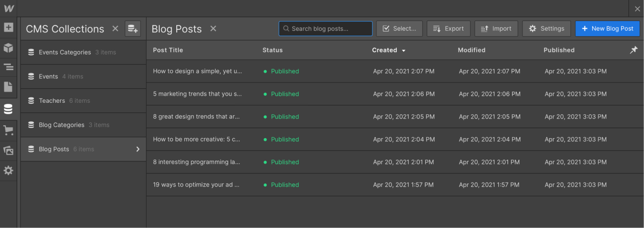Click the New Blog Post button
Image resolution: width=644 pixels, height=228 pixels.
[607, 28]
